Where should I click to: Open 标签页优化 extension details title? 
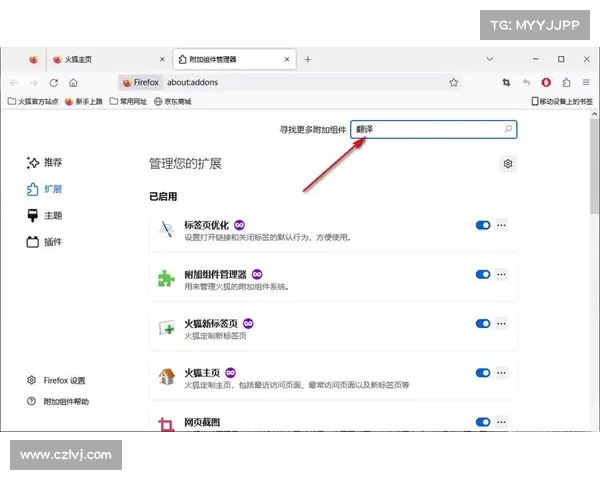(x=207, y=225)
